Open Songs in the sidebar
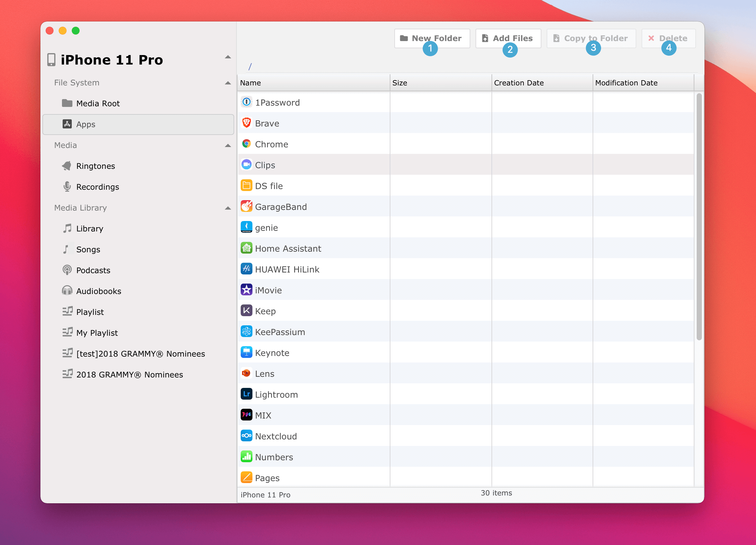756x545 pixels. point(138,249)
